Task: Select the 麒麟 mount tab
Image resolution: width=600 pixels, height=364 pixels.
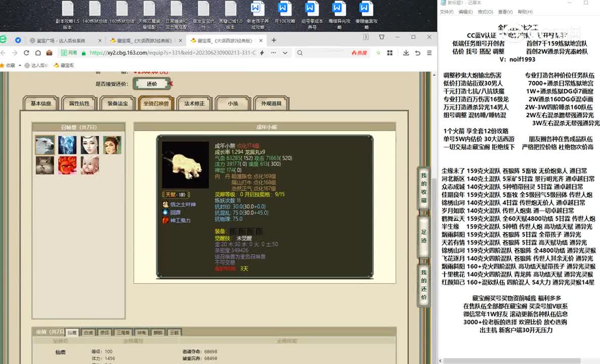Action: point(158,333)
